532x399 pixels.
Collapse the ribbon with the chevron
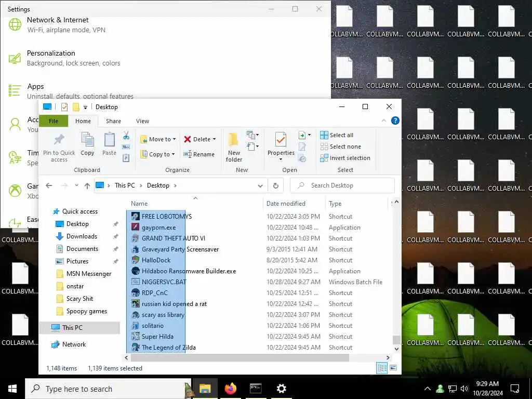(384, 121)
